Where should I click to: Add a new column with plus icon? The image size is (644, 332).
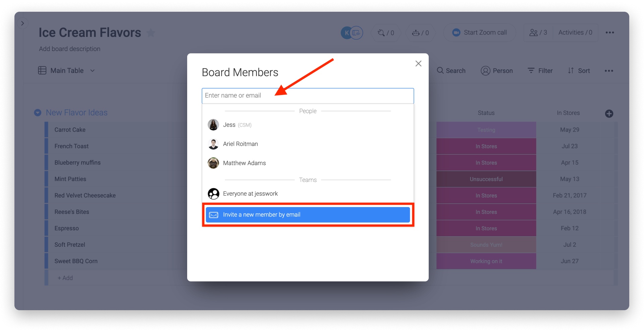pyautogui.click(x=609, y=114)
